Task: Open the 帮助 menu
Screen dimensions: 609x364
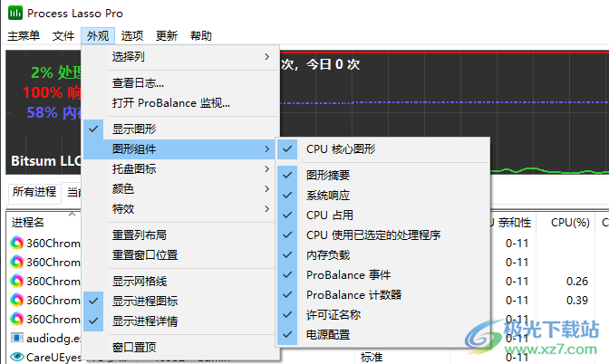Action: tap(201, 35)
